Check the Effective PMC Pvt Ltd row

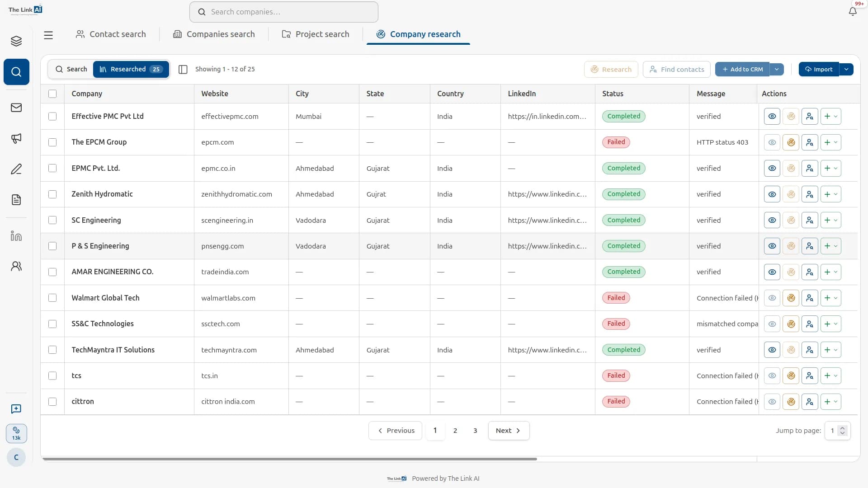tap(52, 117)
